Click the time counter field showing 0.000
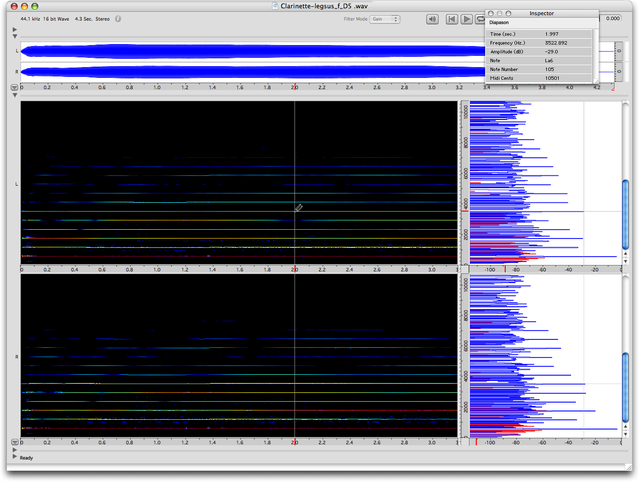Viewport: 639px width, 482px height. (614, 18)
